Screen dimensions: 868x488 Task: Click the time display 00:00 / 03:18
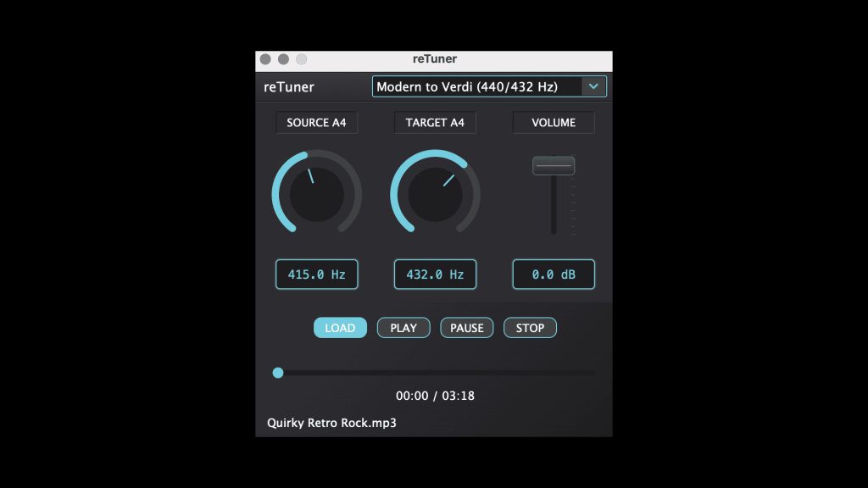[x=435, y=395]
